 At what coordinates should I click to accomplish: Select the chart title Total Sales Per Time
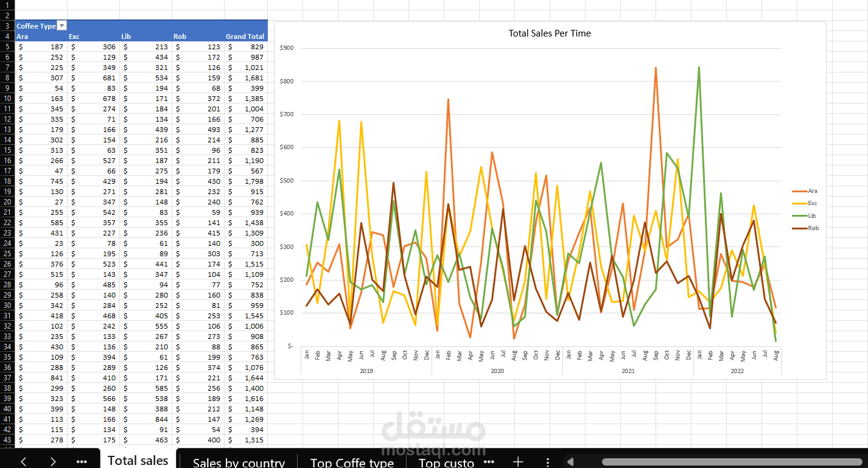[x=550, y=33]
